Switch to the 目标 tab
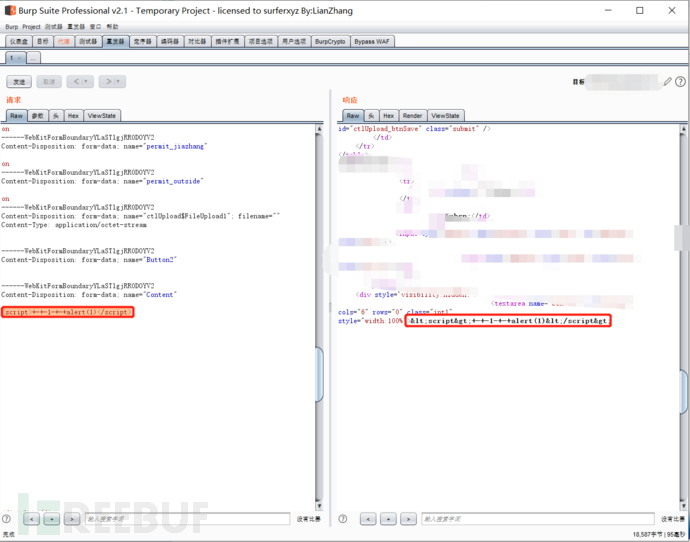Image resolution: width=690 pixels, height=542 pixels. coord(43,41)
